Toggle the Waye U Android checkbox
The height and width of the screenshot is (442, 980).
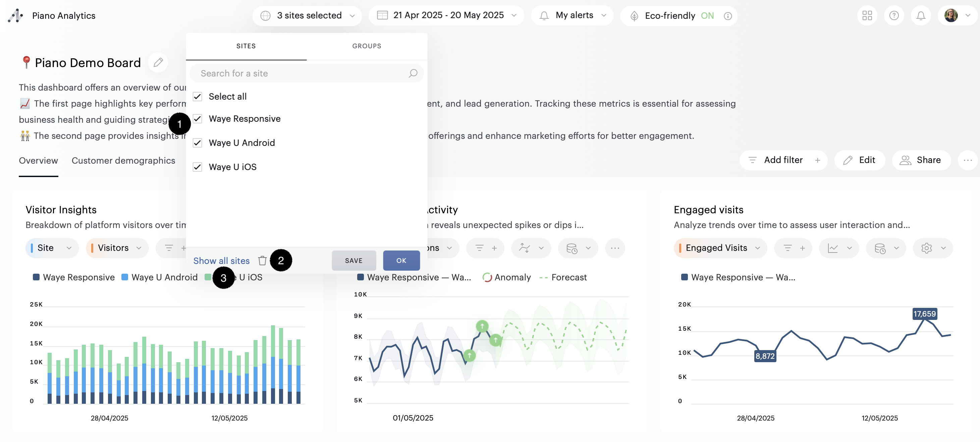click(197, 143)
